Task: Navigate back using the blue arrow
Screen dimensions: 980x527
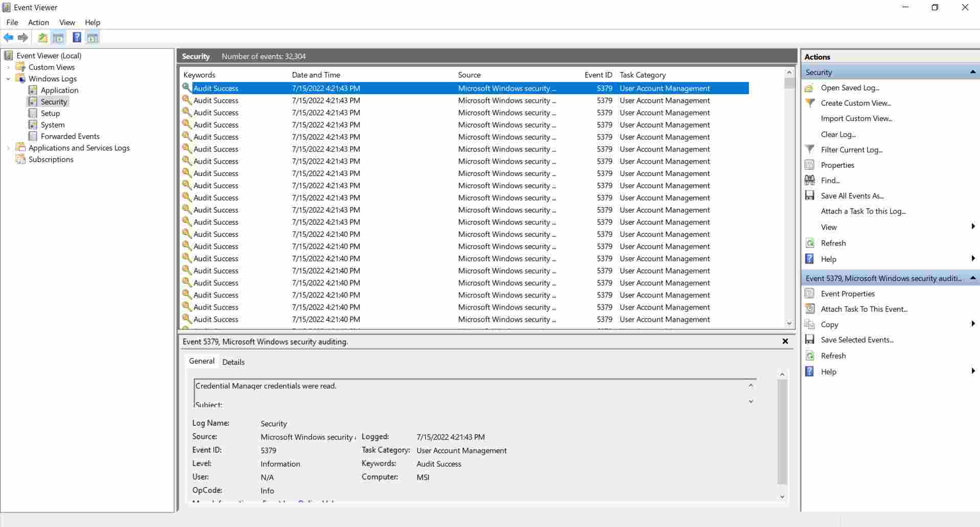Action: 9,37
